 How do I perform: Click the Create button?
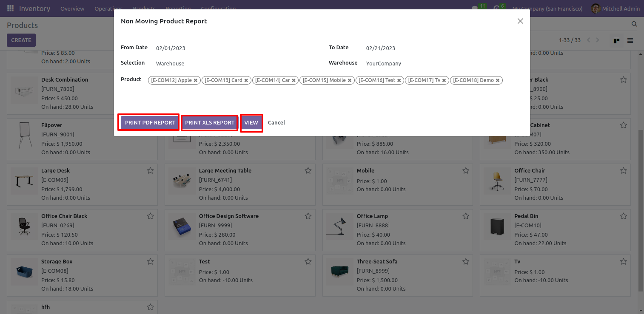(21, 40)
